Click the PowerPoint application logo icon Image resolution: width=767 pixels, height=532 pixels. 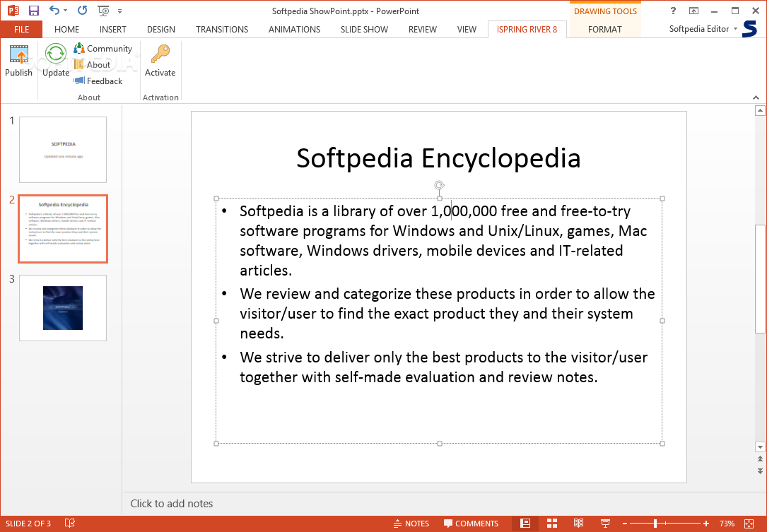(x=13, y=11)
